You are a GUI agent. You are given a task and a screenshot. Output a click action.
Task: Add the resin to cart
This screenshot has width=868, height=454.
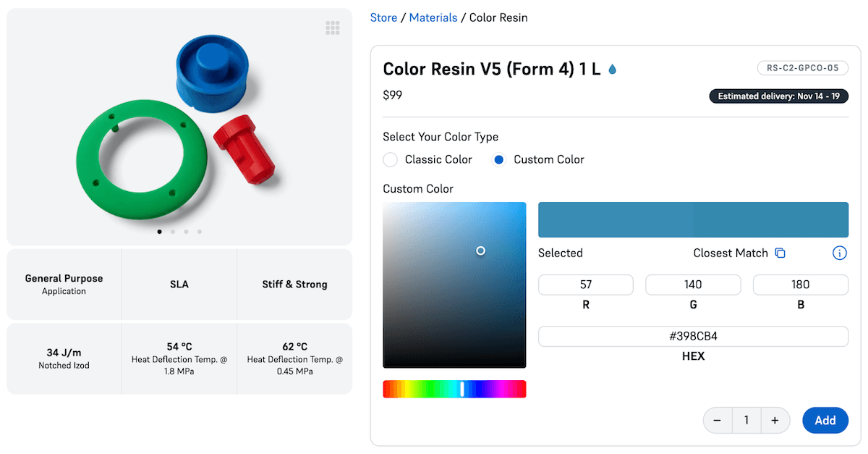[825, 420]
